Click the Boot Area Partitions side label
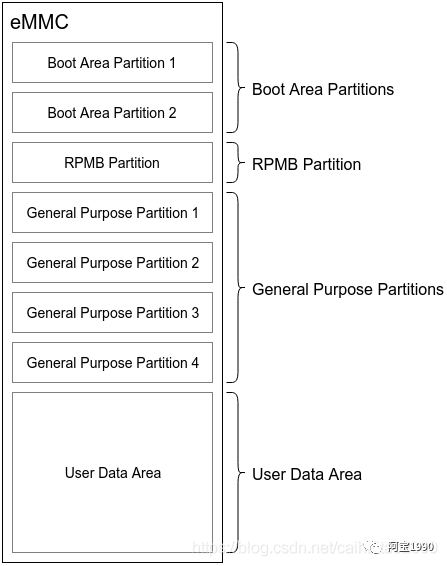The width and height of the screenshot is (447, 566). pos(323,89)
